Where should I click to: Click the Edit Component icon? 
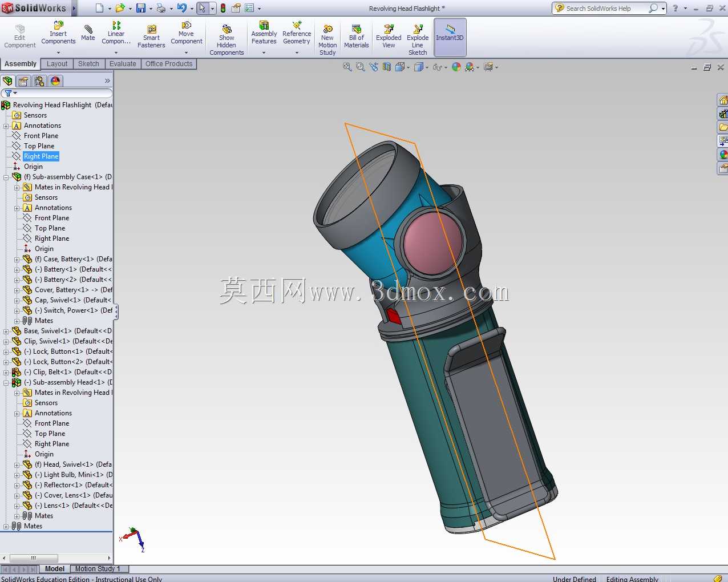(x=20, y=37)
